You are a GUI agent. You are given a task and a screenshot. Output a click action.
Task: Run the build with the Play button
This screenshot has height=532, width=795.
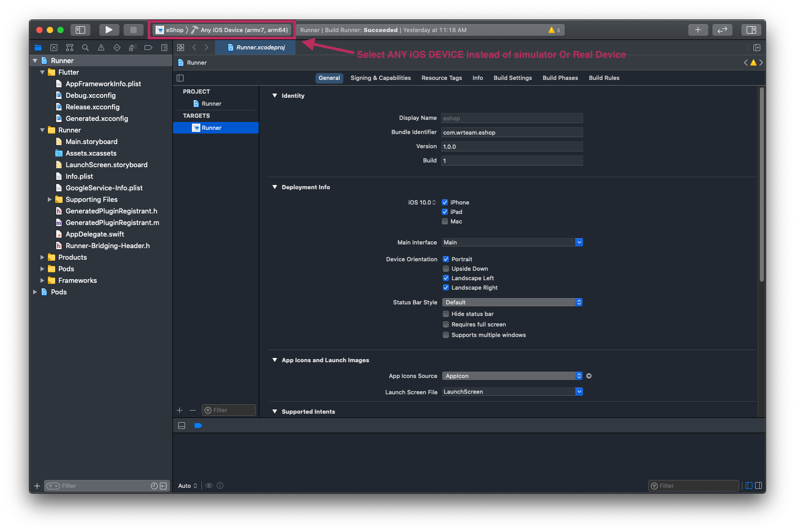[109, 30]
